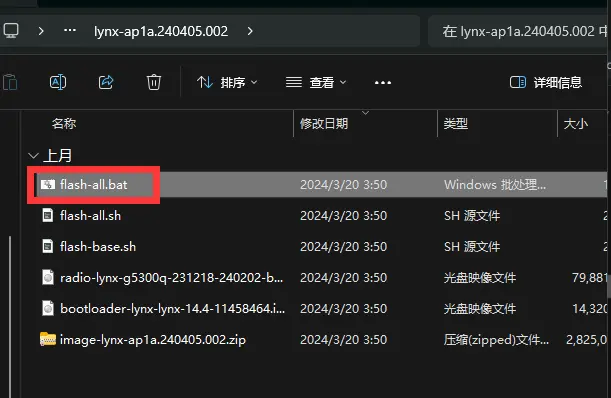Expand chevron after lynx-ap1a.240405.002 breadcrumb
This screenshot has width=611, height=398.
point(250,31)
